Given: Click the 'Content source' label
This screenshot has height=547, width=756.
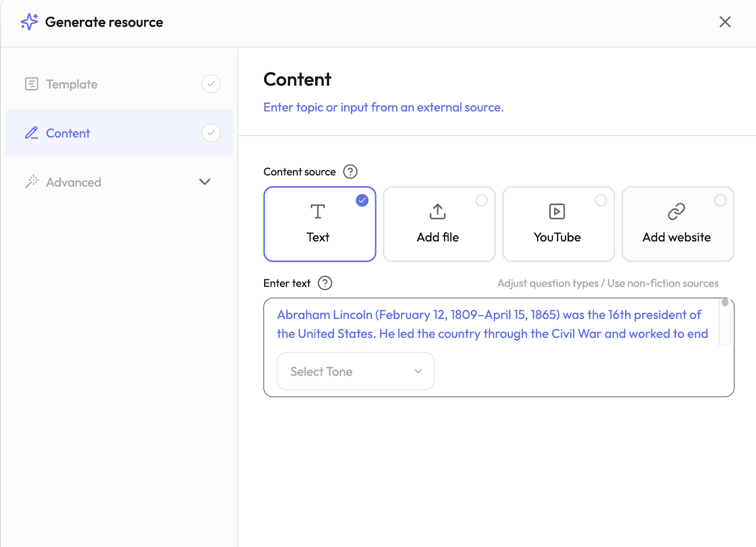Looking at the screenshot, I should 300,172.
